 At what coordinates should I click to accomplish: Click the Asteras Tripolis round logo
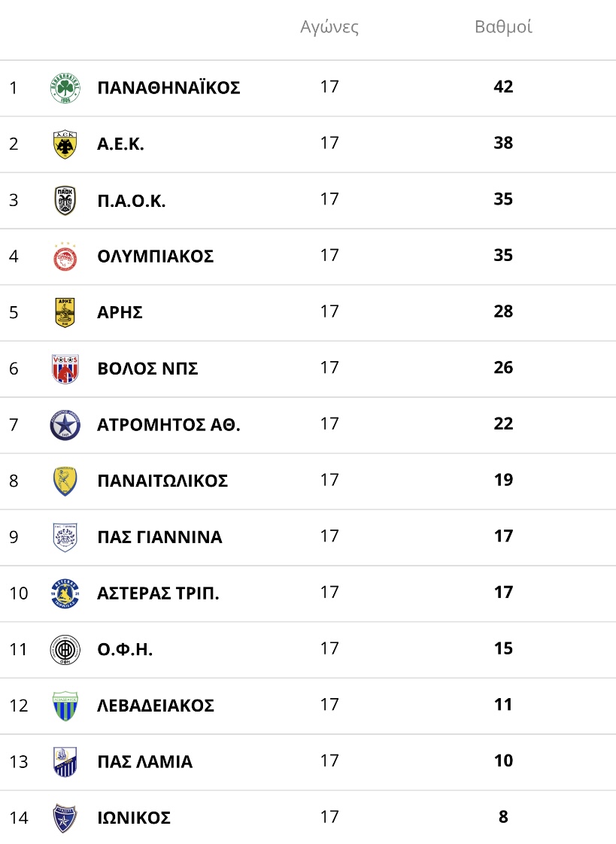pyautogui.click(x=65, y=594)
